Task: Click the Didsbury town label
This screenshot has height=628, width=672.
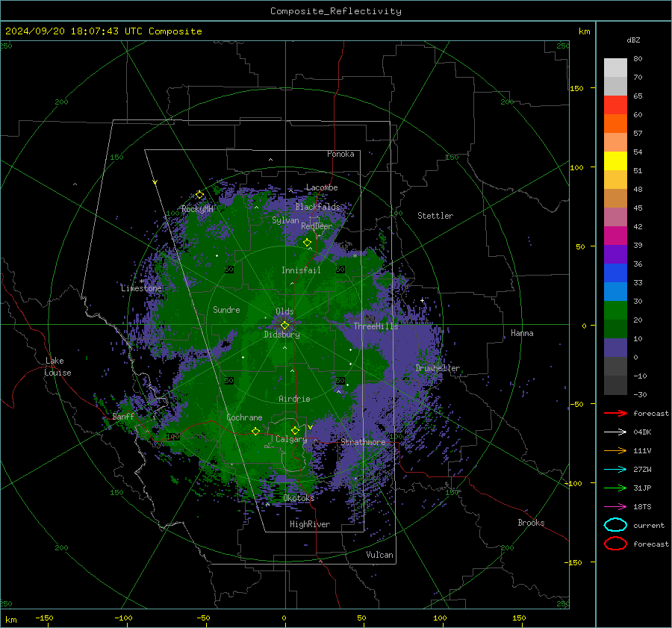Action: click(282, 335)
